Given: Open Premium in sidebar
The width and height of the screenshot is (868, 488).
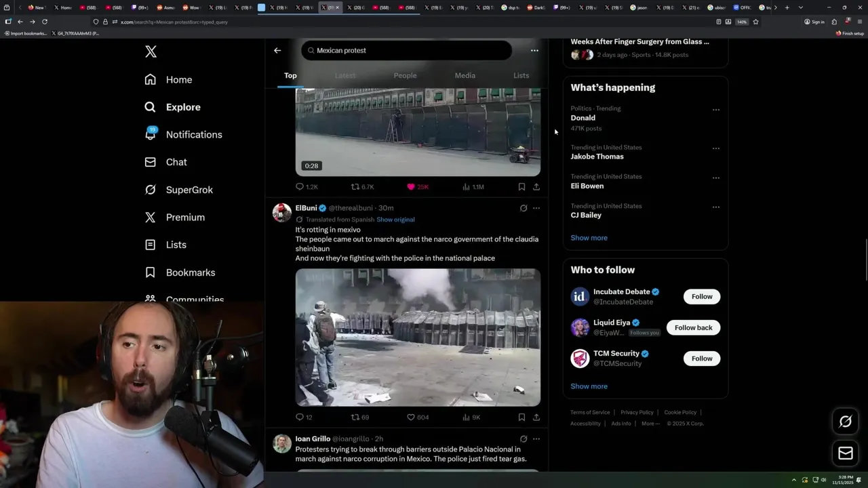Looking at the screenshot, I should 174,217.
